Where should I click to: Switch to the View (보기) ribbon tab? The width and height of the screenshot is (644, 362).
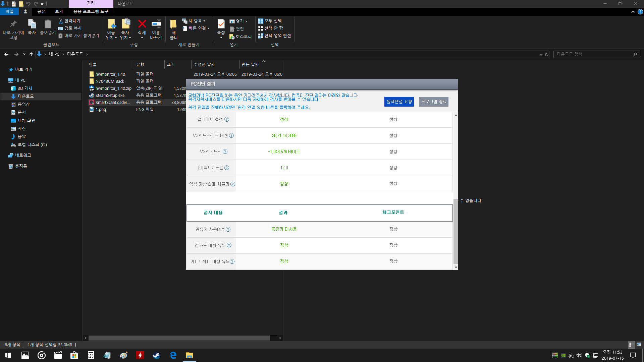click(59, 11)
